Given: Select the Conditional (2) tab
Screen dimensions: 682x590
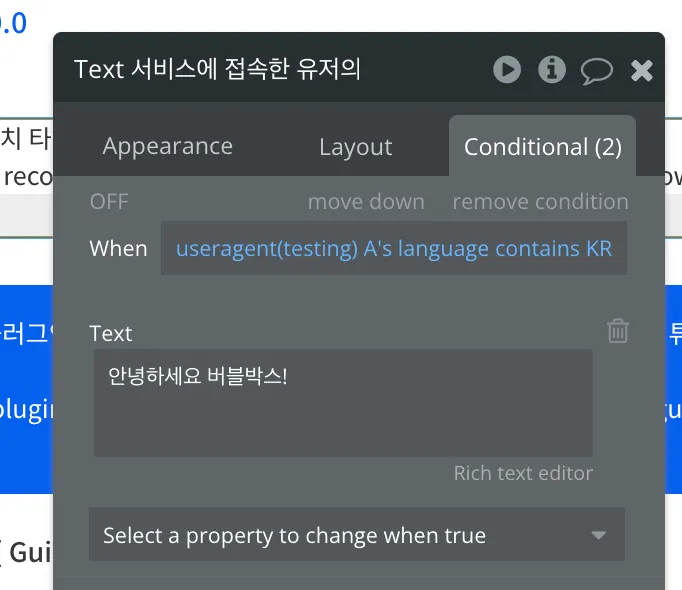Looking at the screenshot, I should click(542, 147).
